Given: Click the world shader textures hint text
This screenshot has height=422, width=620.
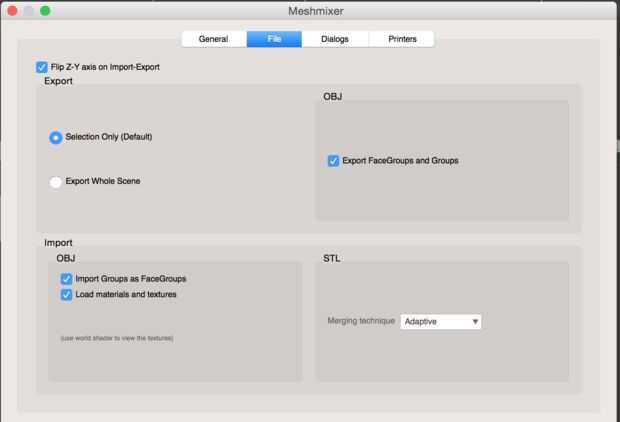Looking at the screenshot, I should point(117,338).
